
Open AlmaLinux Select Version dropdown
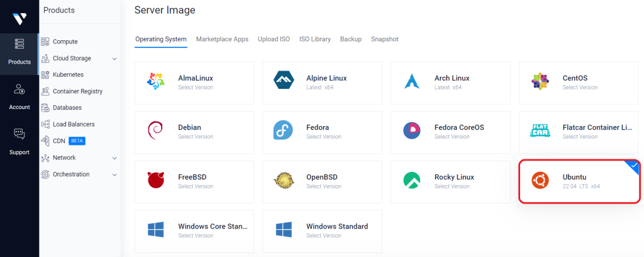[x=196, y=87]
